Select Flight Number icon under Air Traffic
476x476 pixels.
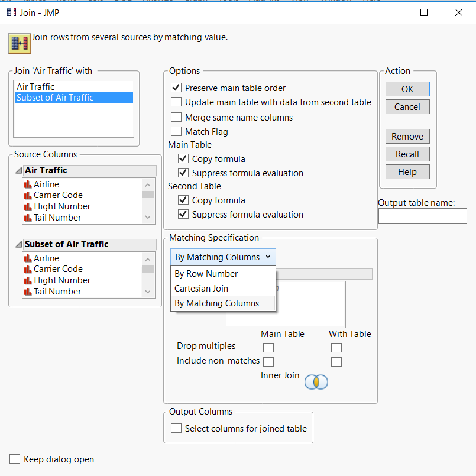[28, 206]
